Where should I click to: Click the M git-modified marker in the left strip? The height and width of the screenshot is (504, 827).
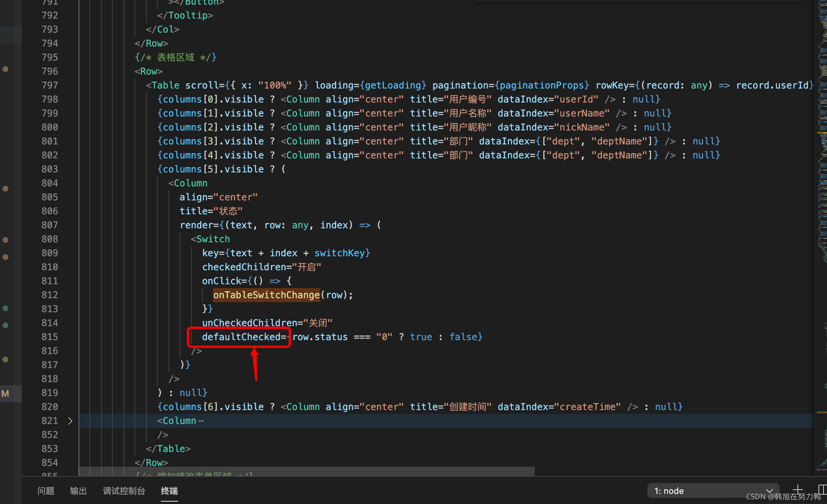pyautogui.click(x=5, y=394)
